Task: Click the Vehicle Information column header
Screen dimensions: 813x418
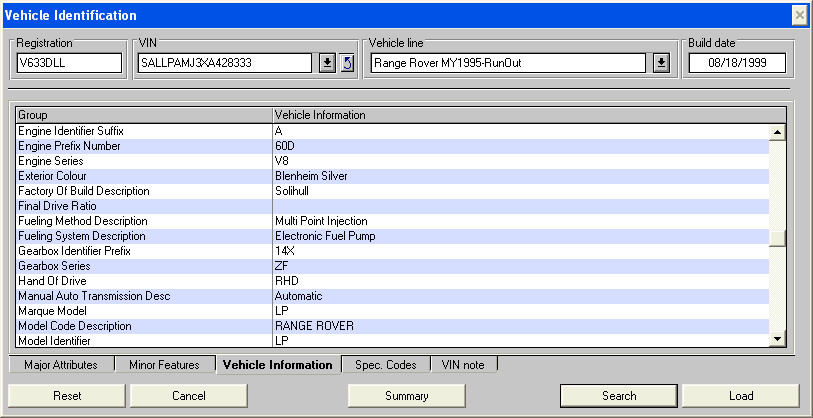Action: (529, 115)
